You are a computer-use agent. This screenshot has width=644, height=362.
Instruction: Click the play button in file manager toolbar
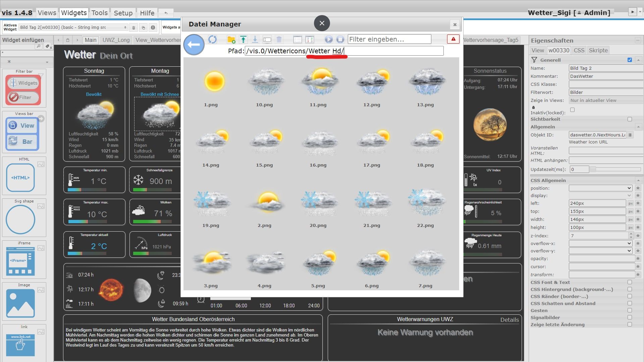(x=328, y=40)
